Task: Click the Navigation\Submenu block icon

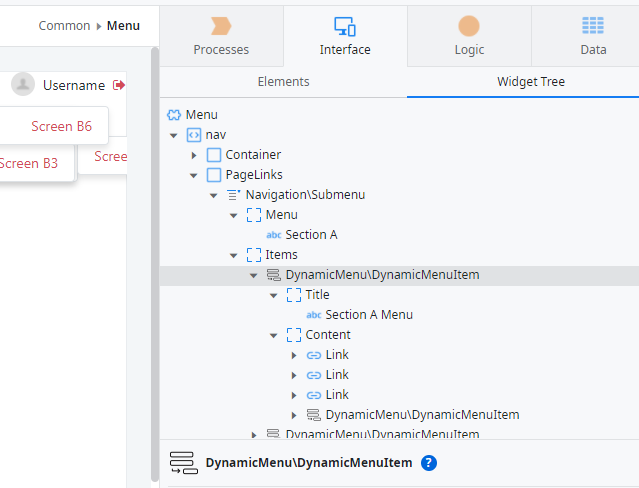Action: pyautogui.click(x=234, y=195)
